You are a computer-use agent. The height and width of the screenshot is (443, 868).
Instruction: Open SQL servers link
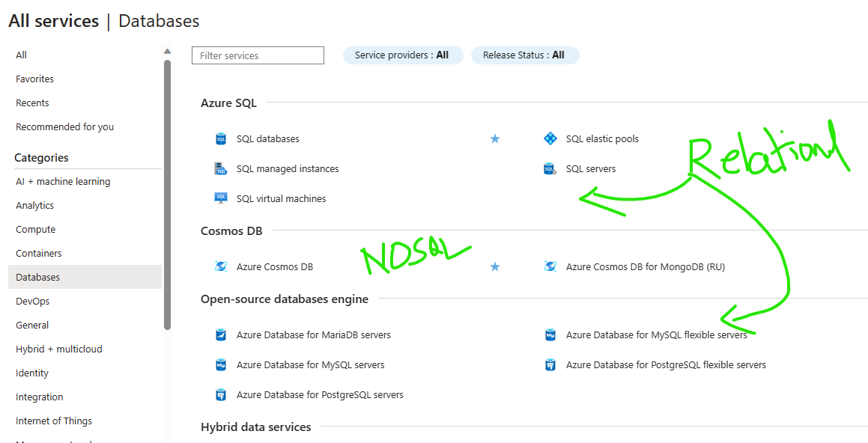click(591, 168)
